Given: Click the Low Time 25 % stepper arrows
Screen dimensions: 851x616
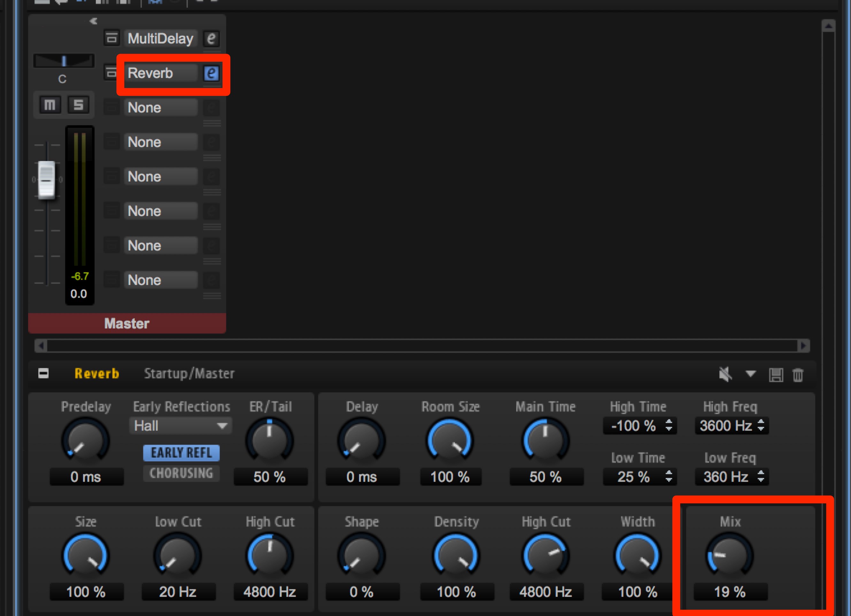Looking at the screenshot, I should coord(669,476).
